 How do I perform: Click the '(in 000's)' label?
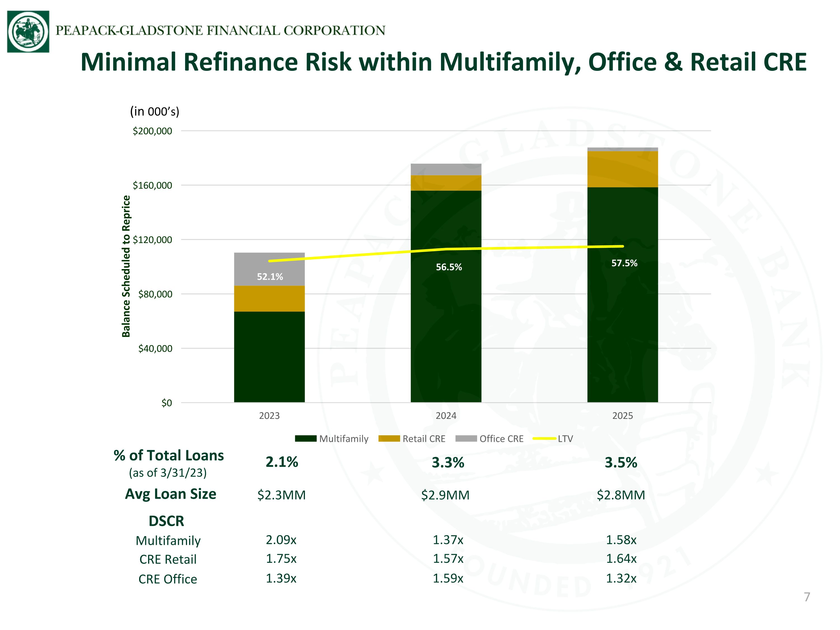click(x=155, y=112)
